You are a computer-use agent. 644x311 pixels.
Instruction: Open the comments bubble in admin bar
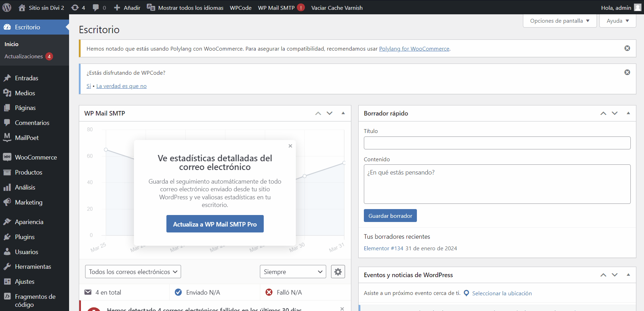coord(96,8)
